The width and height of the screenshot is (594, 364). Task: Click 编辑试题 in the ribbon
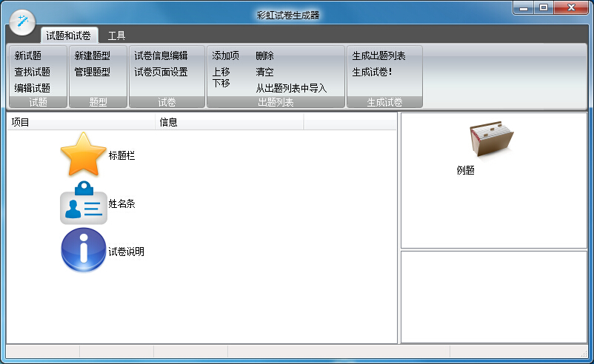tap(33, 88)
